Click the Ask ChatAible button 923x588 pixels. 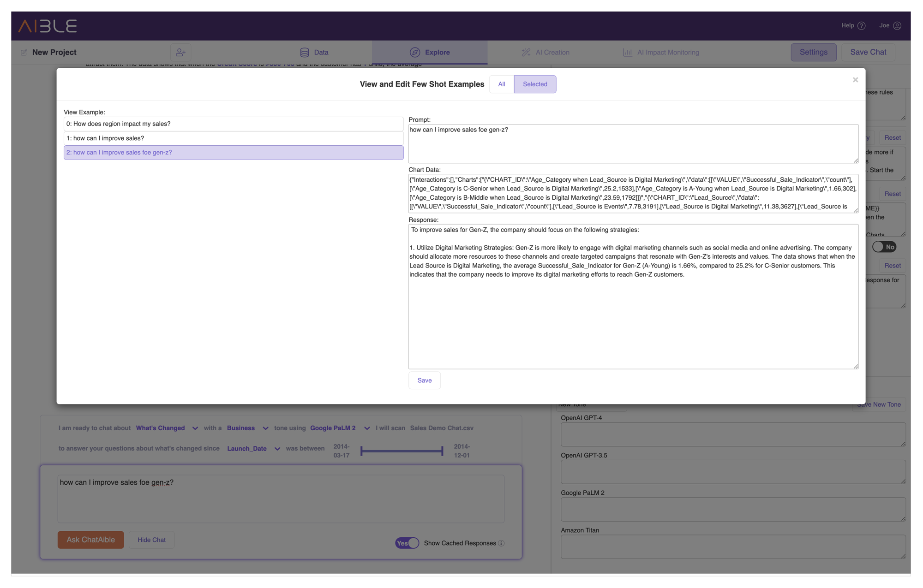click(91, 539)
